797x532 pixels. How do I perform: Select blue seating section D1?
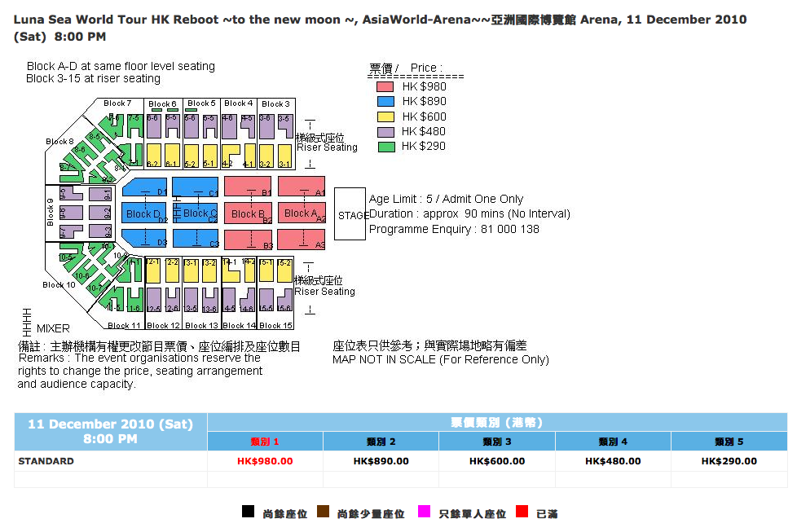point(145,187)
